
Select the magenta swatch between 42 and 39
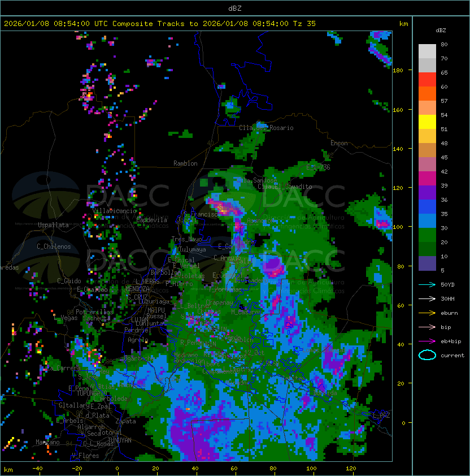point(427,179)
